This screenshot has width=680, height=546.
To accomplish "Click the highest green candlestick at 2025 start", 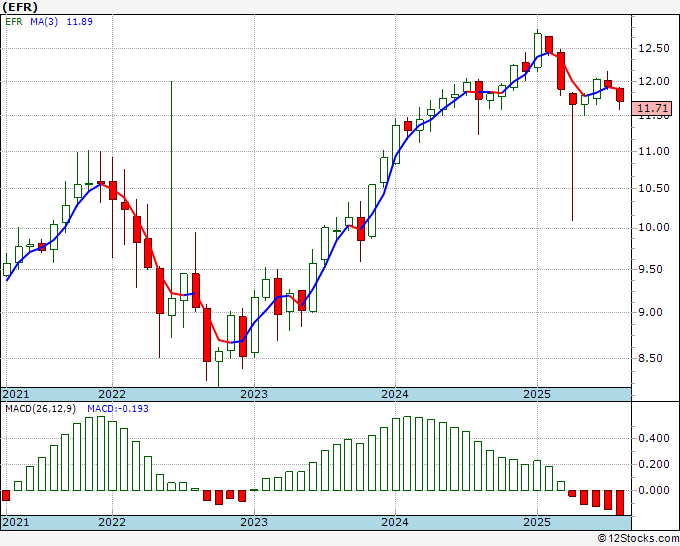I will (x=538, y=50).
